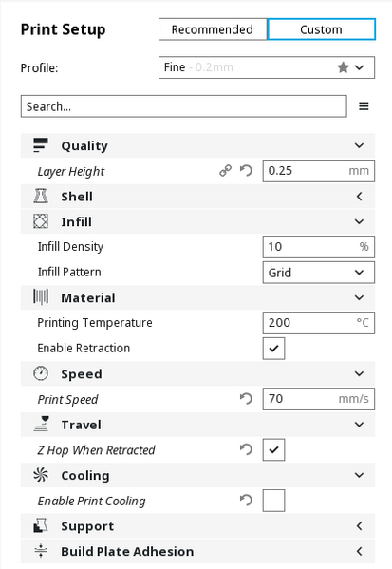
Task: Revert the Z Hop When Retracted setting
Action: coord(246,449)
